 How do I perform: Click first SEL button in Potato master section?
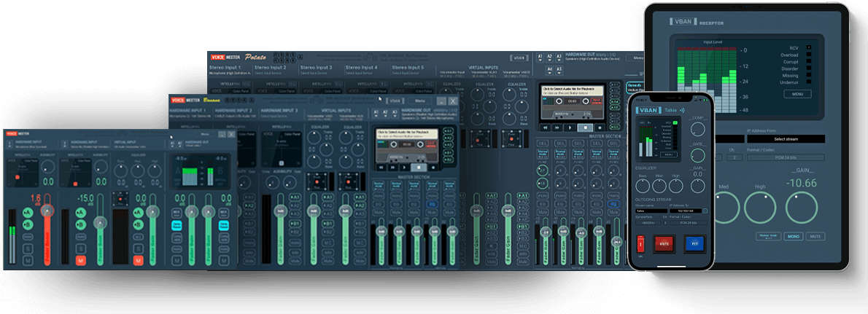point(542,144)
